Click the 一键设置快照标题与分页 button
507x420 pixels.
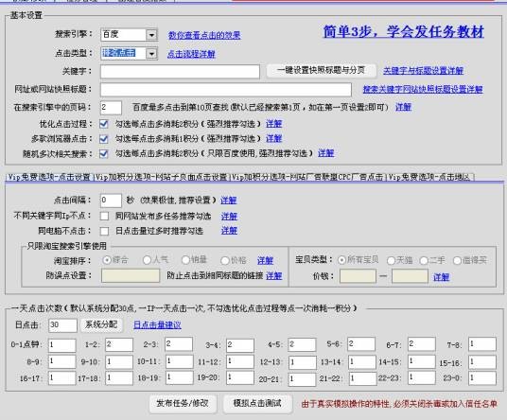(322, 70)
